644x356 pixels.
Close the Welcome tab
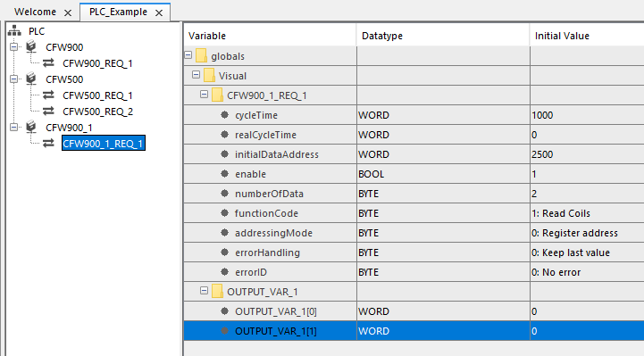tap(68, 13)
